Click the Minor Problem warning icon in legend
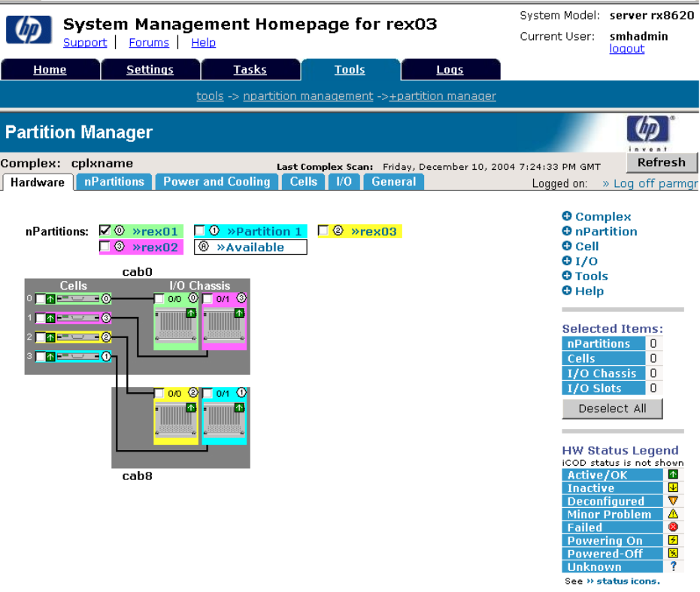 (x=673, y=515)
